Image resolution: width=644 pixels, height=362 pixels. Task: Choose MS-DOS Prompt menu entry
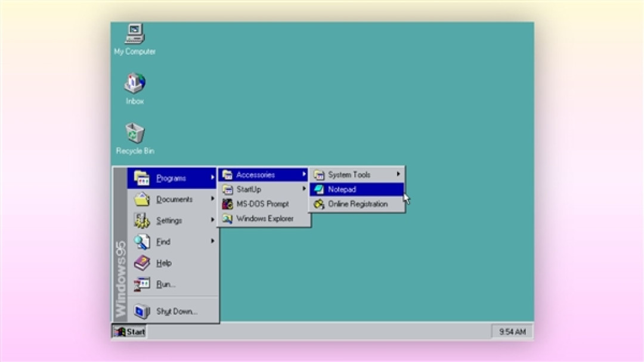pos(264,204)
